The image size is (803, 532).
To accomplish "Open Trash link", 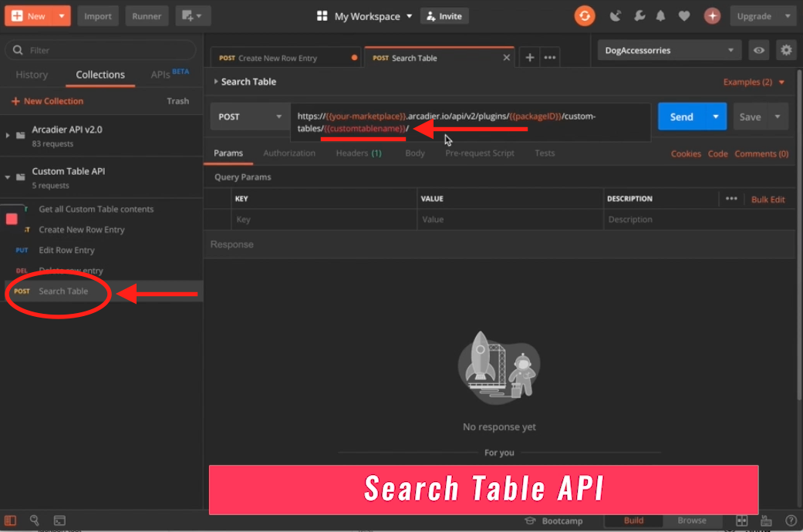I will pyautogui.click(x=177, y=101).
